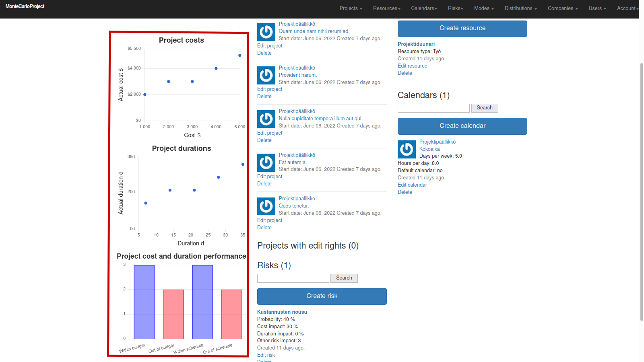
Task: Click the Create risk button
Action: (x=322, y=296)
